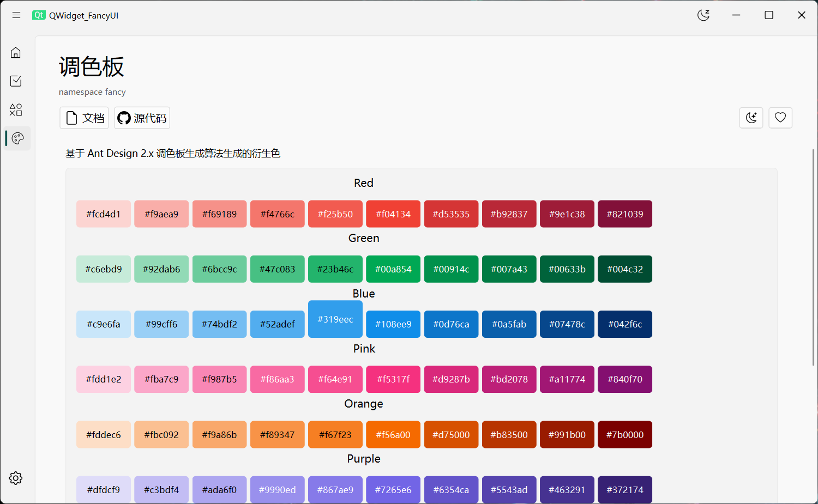Click the vertical scrollbar
Image resolution: width=818 pixels, height=504 pixels.
point(813,257)
